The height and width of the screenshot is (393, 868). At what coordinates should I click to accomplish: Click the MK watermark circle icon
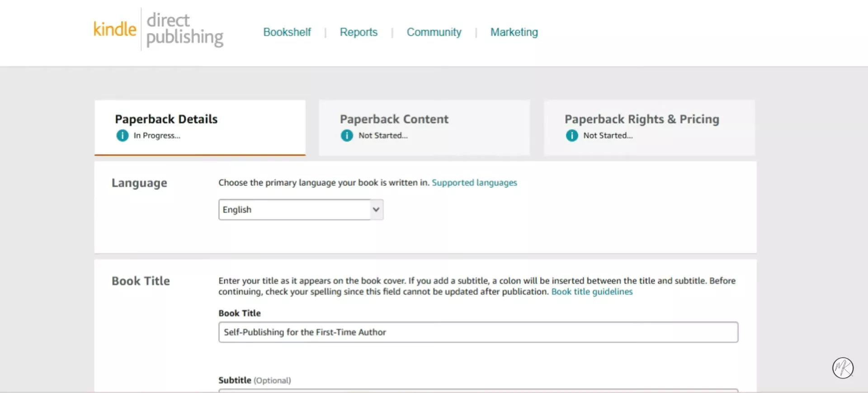(843, 368)
